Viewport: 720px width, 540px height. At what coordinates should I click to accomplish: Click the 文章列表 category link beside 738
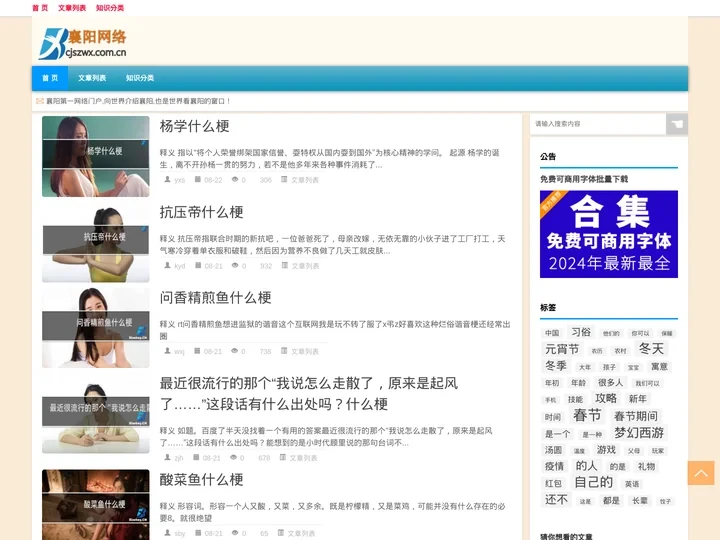[305, 351]
